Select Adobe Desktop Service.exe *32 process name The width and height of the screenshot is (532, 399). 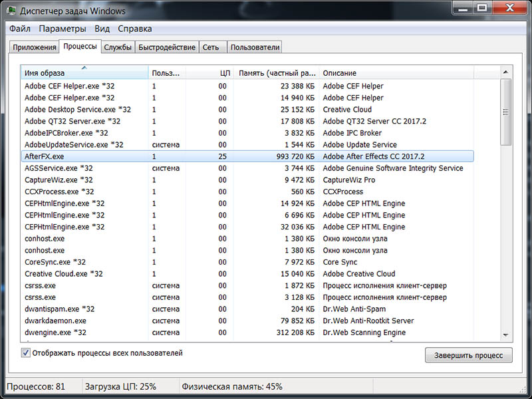click(78, 110)
